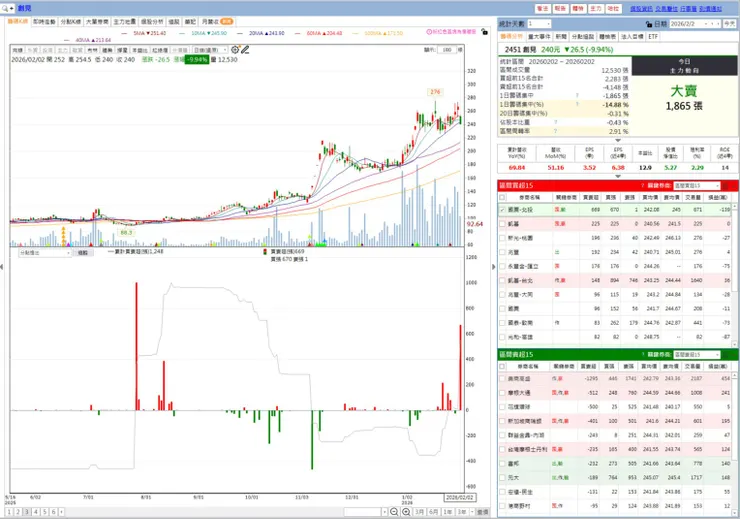Screen dimensions: 740x519
Task: Toggle chart lock icon above the K-line
Action: click(485, 32)
